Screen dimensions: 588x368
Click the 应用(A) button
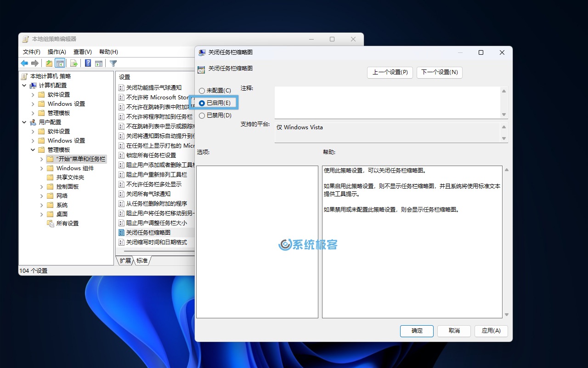click(x=491, y=331)
